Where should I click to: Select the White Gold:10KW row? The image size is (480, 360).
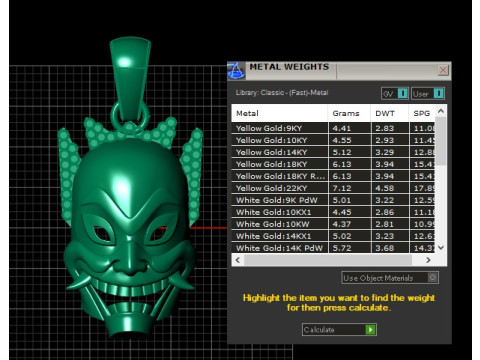tap(333, 224)
